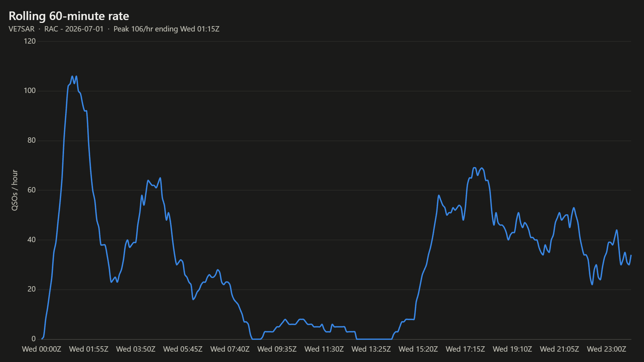
Task: Click the "RAC - 2026-07-01" subtitle text
Action: pyautogui.click(x=74, y=29)
